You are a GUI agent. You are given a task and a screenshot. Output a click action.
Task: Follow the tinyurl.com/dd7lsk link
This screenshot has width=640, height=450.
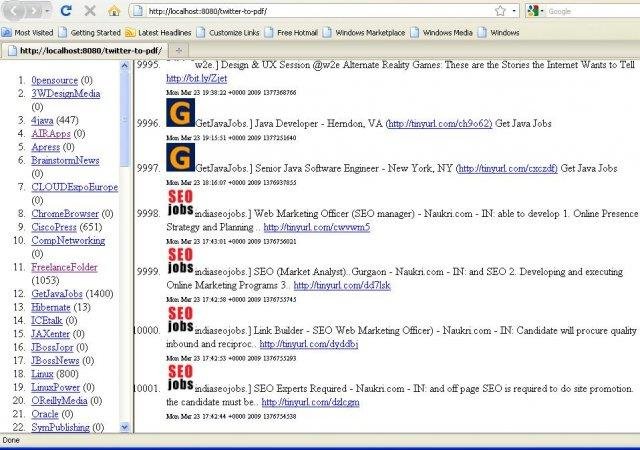pos(342,285)
